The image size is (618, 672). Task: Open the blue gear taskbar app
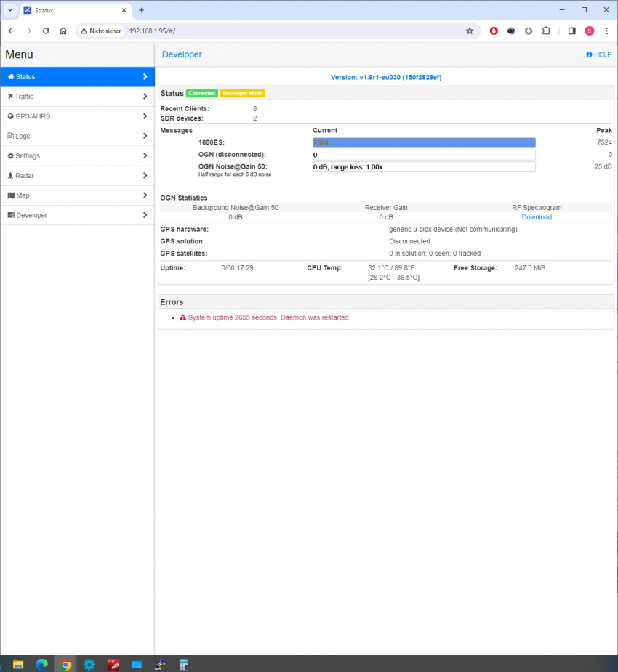[89, 665]
